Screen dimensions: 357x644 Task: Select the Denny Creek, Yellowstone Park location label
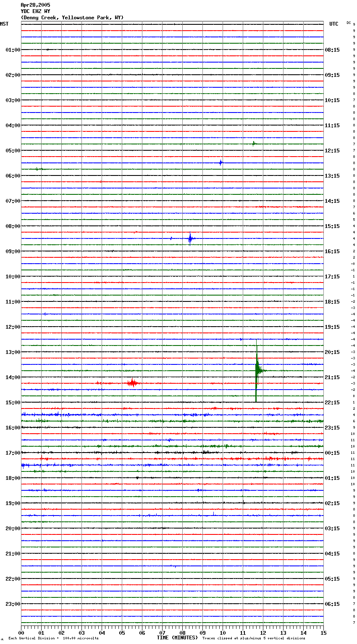click(72, 18)
